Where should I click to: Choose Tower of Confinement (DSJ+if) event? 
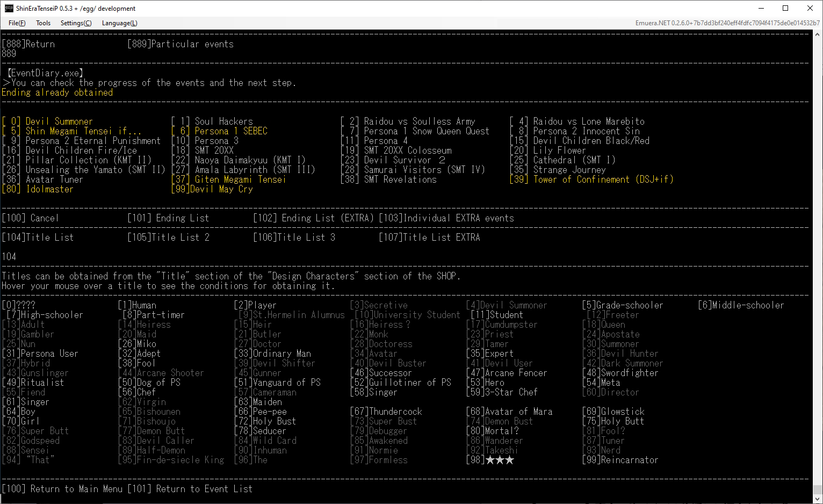591,179
